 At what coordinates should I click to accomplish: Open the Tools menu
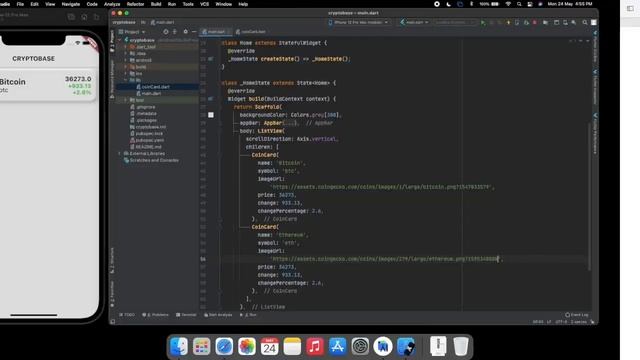[x=188, y=4]
